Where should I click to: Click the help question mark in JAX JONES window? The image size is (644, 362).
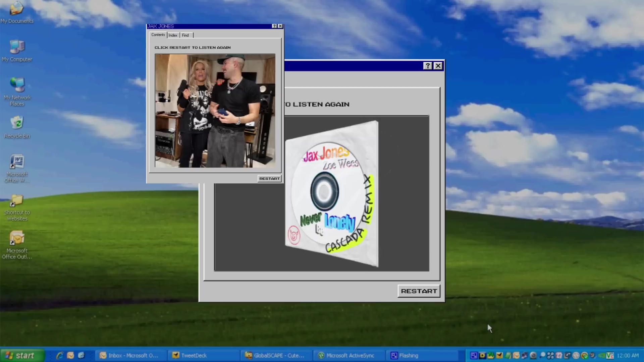point(274,26)
